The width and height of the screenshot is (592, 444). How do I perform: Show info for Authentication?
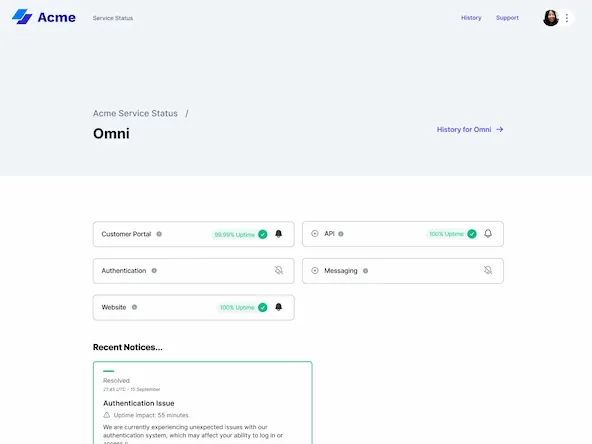click(154, 270)
